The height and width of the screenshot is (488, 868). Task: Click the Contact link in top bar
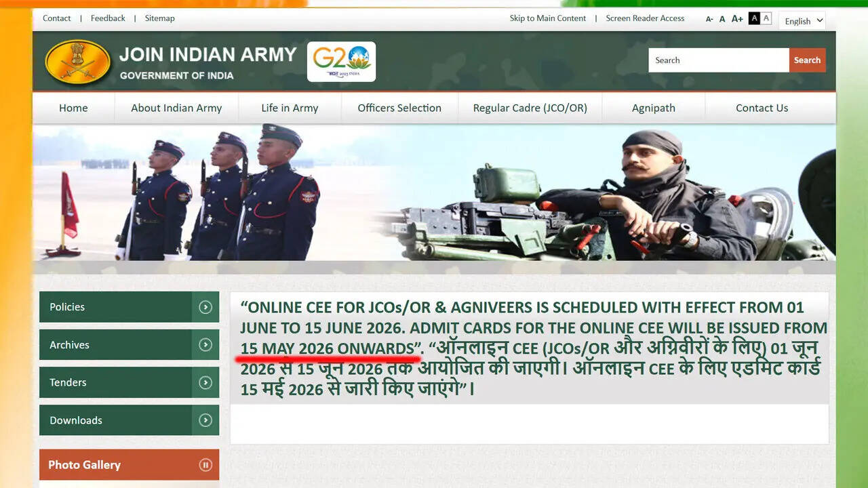coord(57,18)
